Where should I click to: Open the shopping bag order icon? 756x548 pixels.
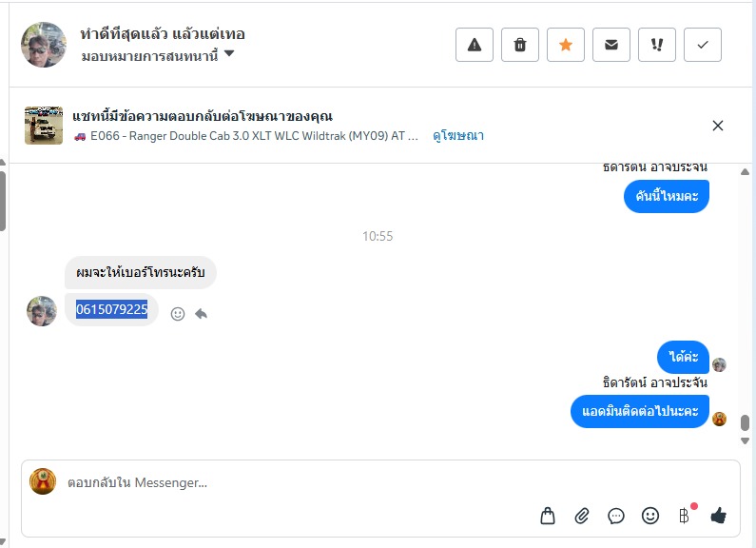[548, 516]
